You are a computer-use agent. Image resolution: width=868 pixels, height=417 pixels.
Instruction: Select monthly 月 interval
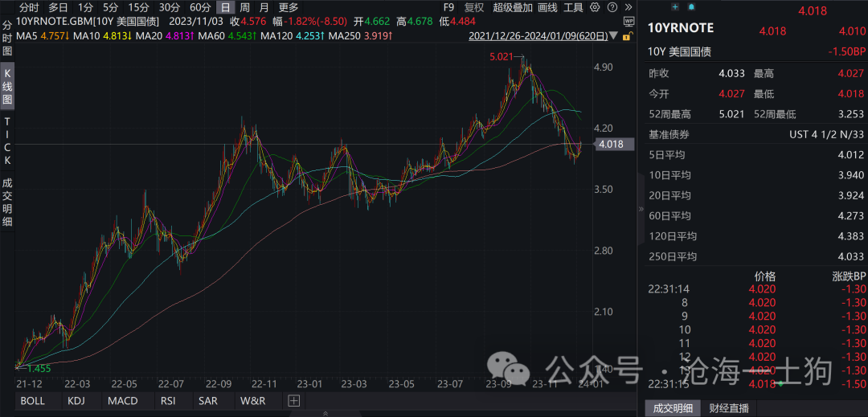pyautogui.click(x=264, y=7)
